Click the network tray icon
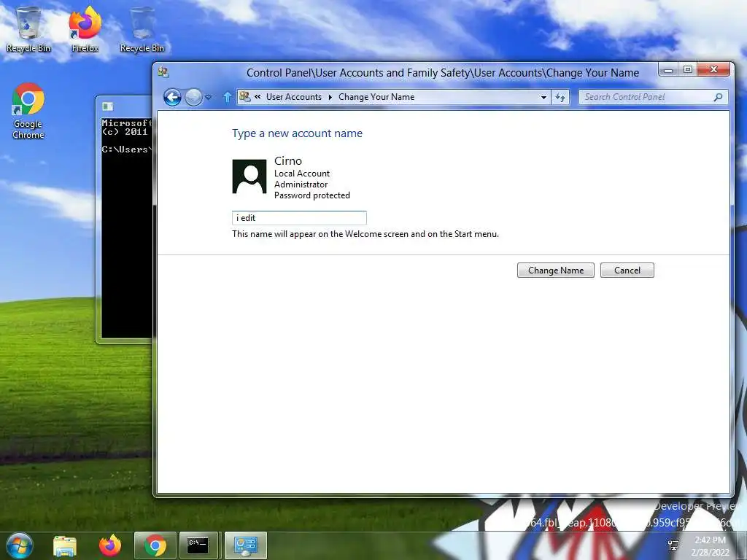 coord(673,545)
